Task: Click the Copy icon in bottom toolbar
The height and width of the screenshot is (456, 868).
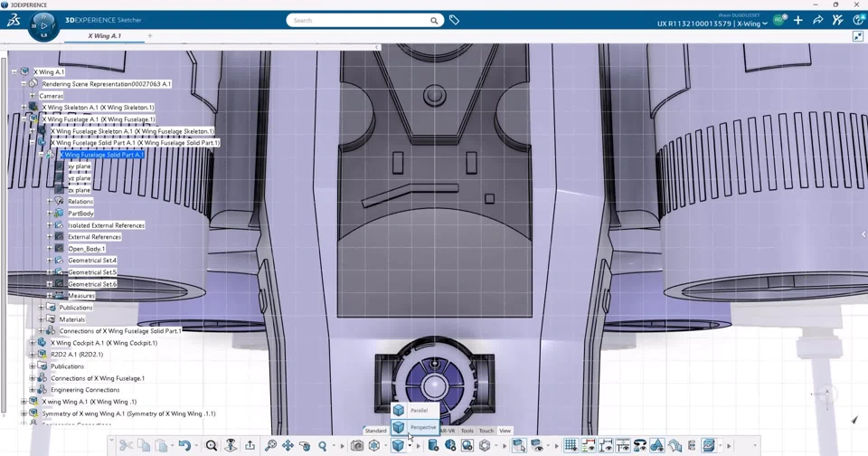Action: point(144,445)
